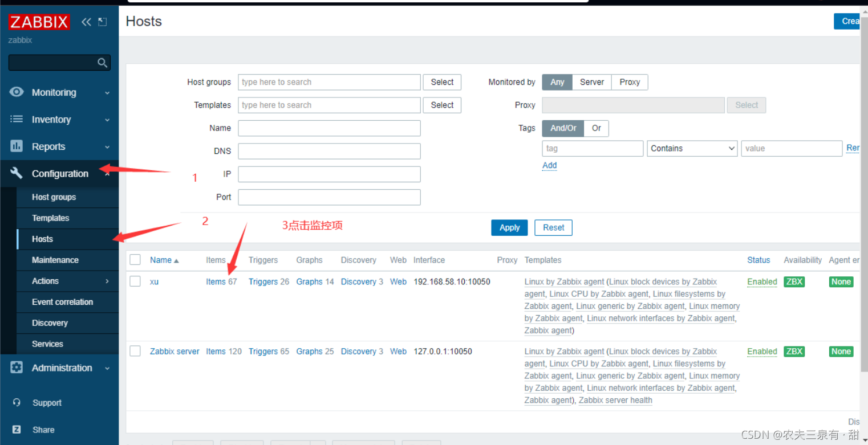
Task: Sort hosts by Name column
Action: (x=164, y=260)
